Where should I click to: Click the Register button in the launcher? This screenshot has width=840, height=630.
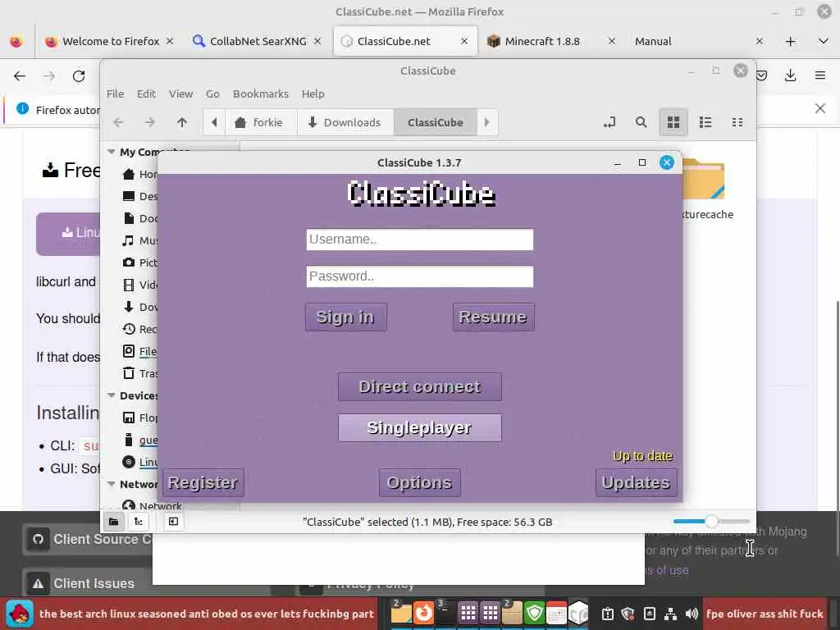[203, 482]
